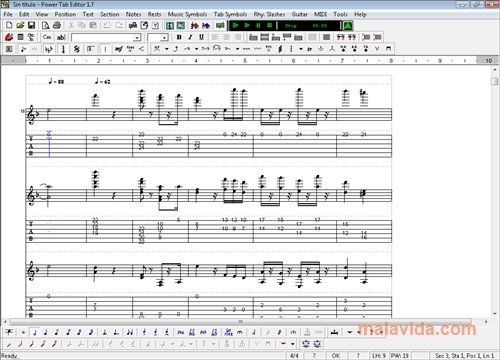Screen dimensions: 500x360
Task: Click the tempo marker showing 62
Action: 103,81
